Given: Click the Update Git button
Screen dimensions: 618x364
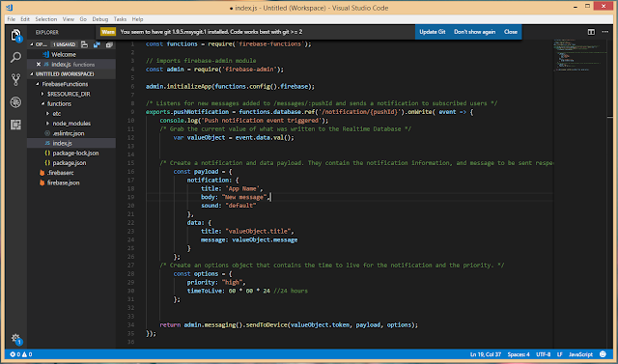Looking at the screenshot, I should (x=432, y=32).
